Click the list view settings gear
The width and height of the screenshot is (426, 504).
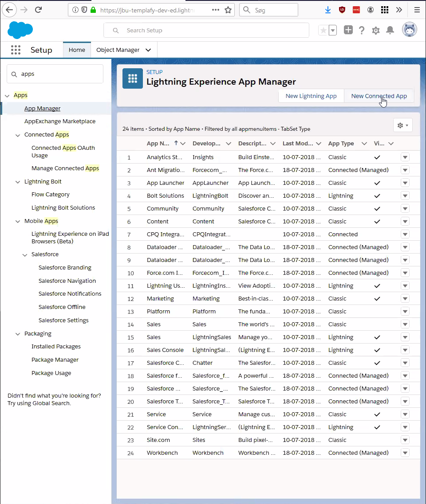coord(403,125)
